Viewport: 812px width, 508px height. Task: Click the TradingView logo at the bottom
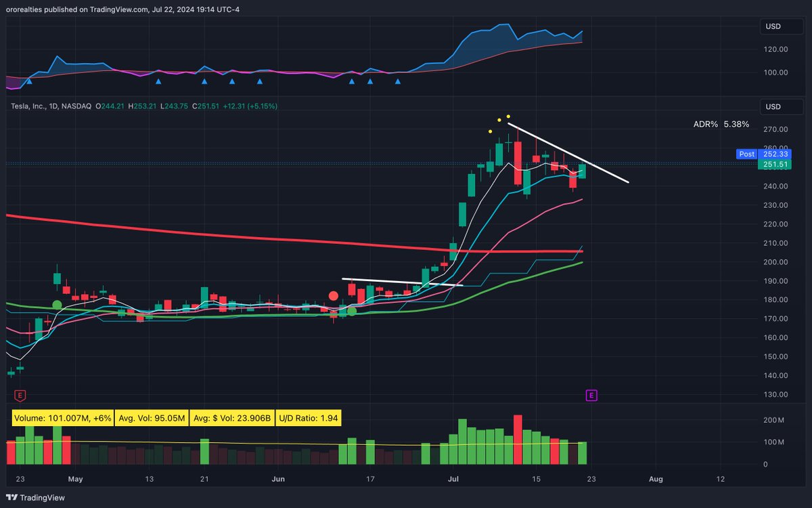36,498
